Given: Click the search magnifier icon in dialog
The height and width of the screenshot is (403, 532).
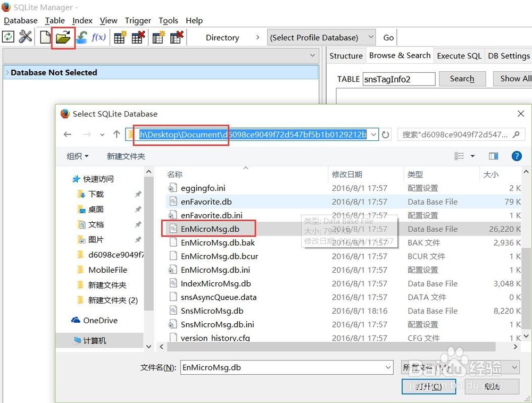Looking at the screenshot, I should (x=516, y=135).
